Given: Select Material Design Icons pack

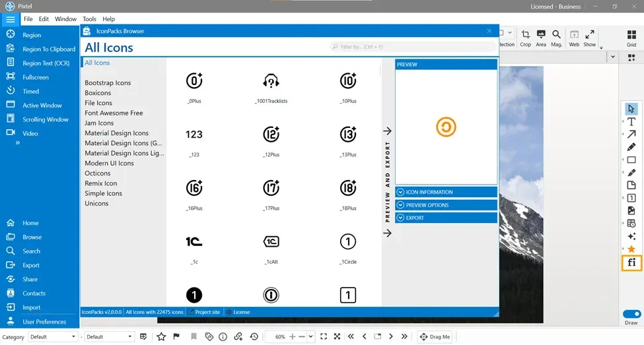Looking at the screenshot, I should [x=117, y=133].
